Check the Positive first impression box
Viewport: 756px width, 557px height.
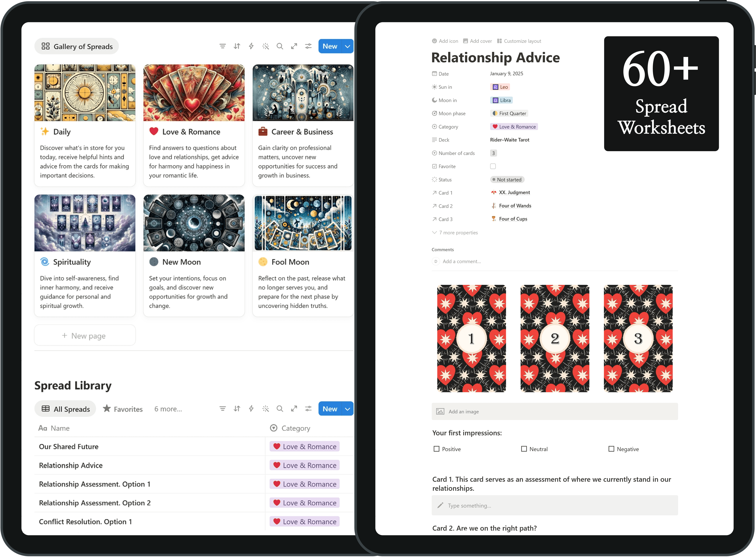(x=437, y=449)
